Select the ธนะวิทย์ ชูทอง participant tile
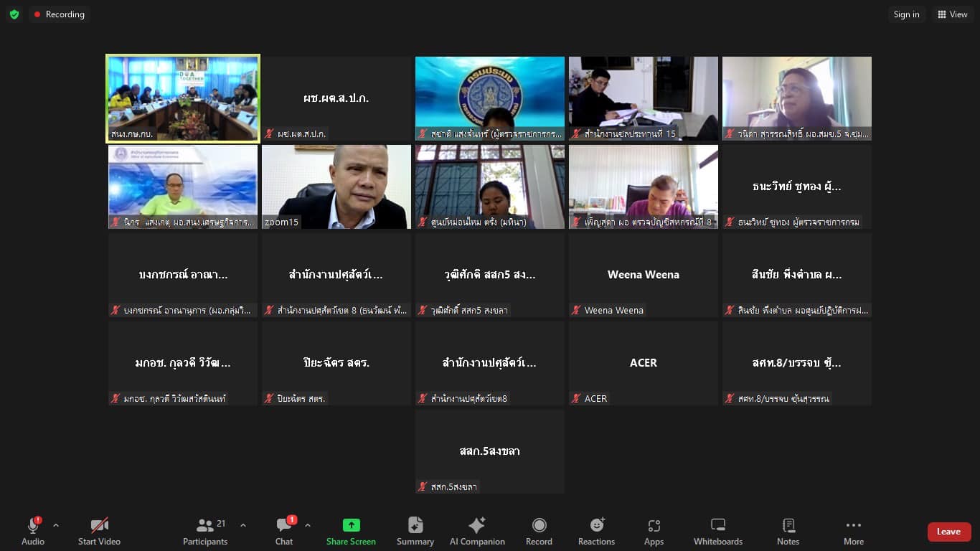 [797, 187]
